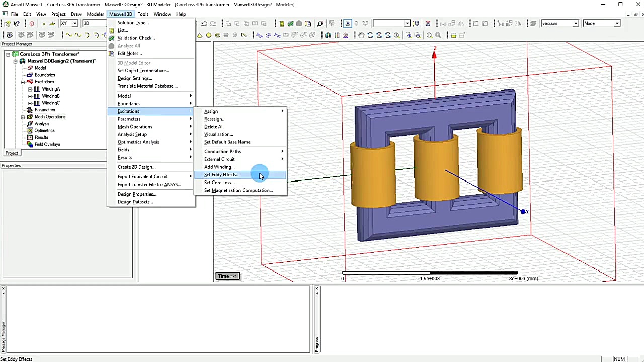Viewport: 644px width, 362px height.
Task: Click the WindingA coil icon in tree
Action: pos(37,89)
